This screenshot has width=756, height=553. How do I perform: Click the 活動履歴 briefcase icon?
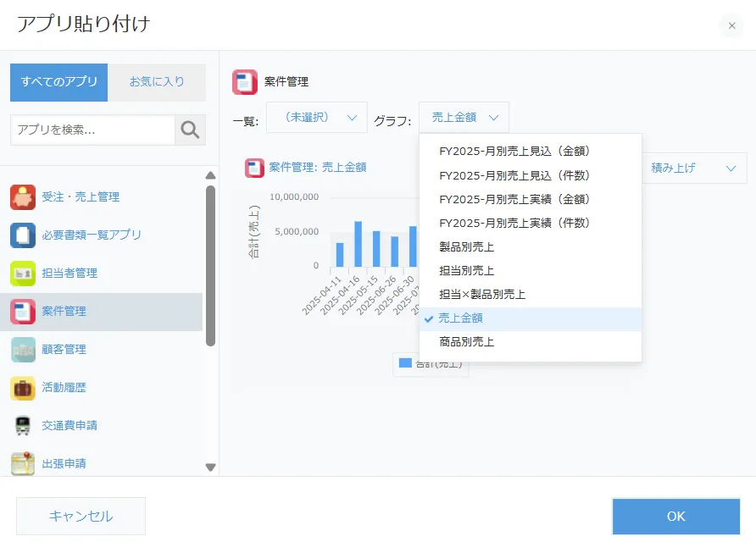tap(23, 388)
